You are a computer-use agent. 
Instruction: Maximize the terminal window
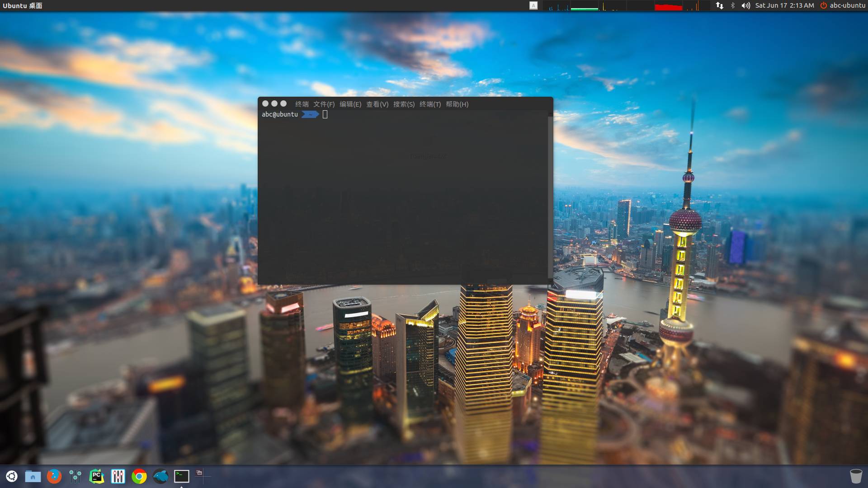pos(283,103)
